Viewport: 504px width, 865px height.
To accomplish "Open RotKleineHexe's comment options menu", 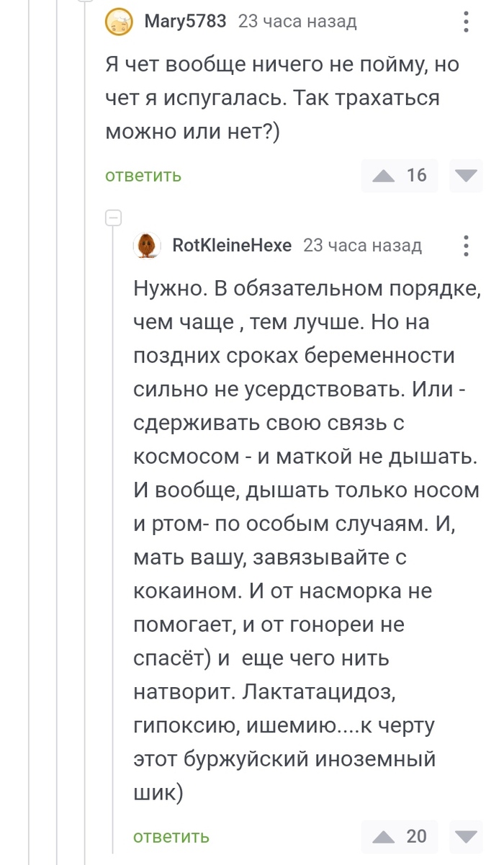I will [466, 245].
